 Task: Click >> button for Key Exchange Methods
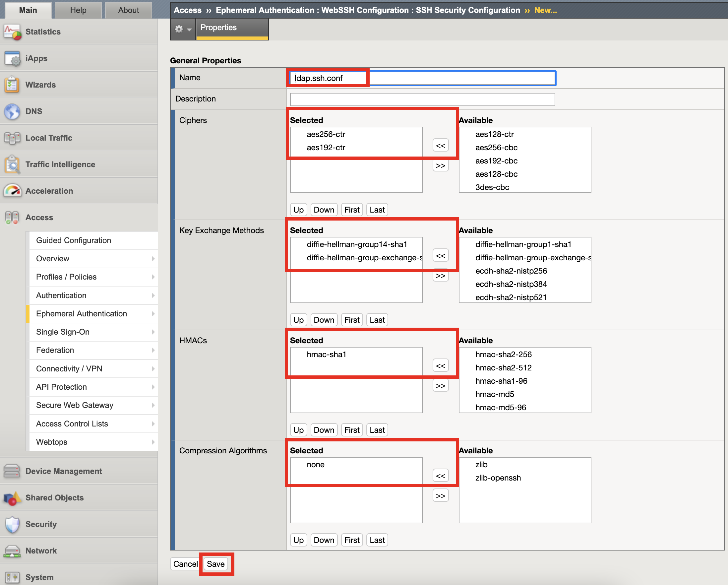pyautogui.click(x=440, y=276)
